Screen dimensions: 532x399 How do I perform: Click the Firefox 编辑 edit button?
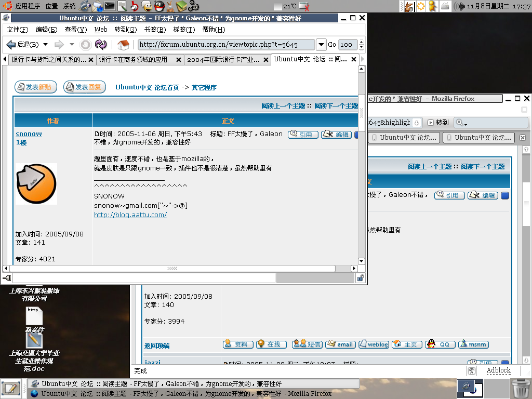(x=483, y=195)
